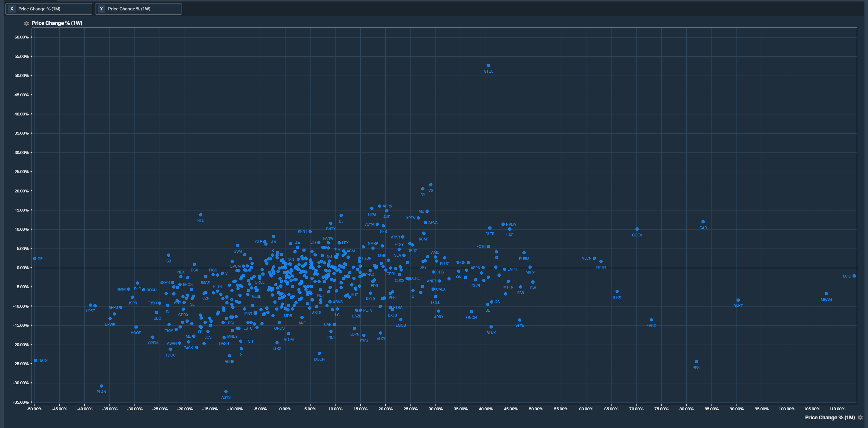Select the BKKT data point
The image size is (868, 428).
pyautogui.click(x=738, y=300)
